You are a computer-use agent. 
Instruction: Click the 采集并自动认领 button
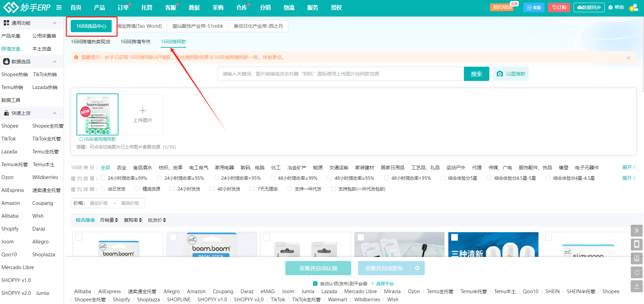[x=318, y=268]
